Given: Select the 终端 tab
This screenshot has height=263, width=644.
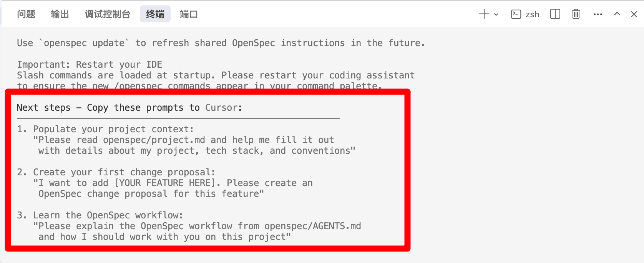Looking at the screenshot, I should point(155,15).
